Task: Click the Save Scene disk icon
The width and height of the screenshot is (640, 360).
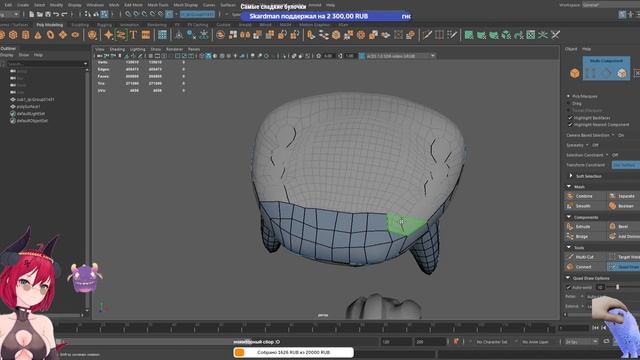Action: (48, 14)
